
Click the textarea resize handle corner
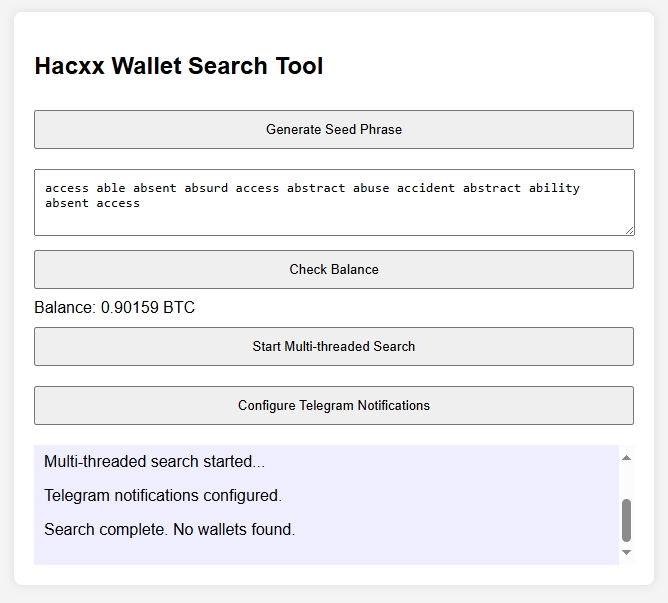[x=630, y=231]
